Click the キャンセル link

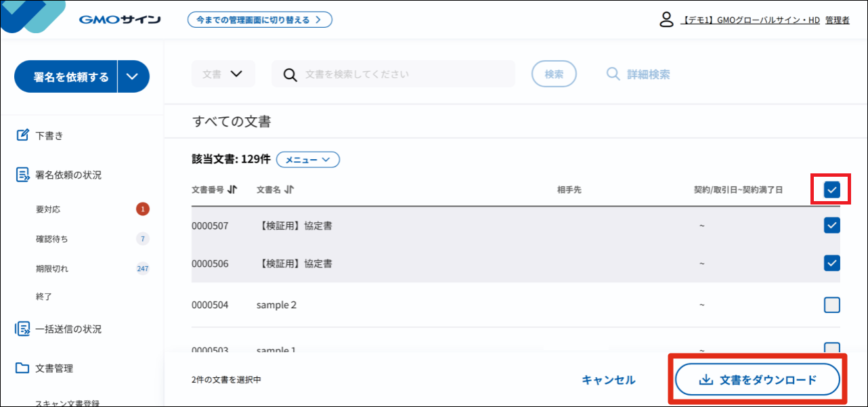pos(608,380)
